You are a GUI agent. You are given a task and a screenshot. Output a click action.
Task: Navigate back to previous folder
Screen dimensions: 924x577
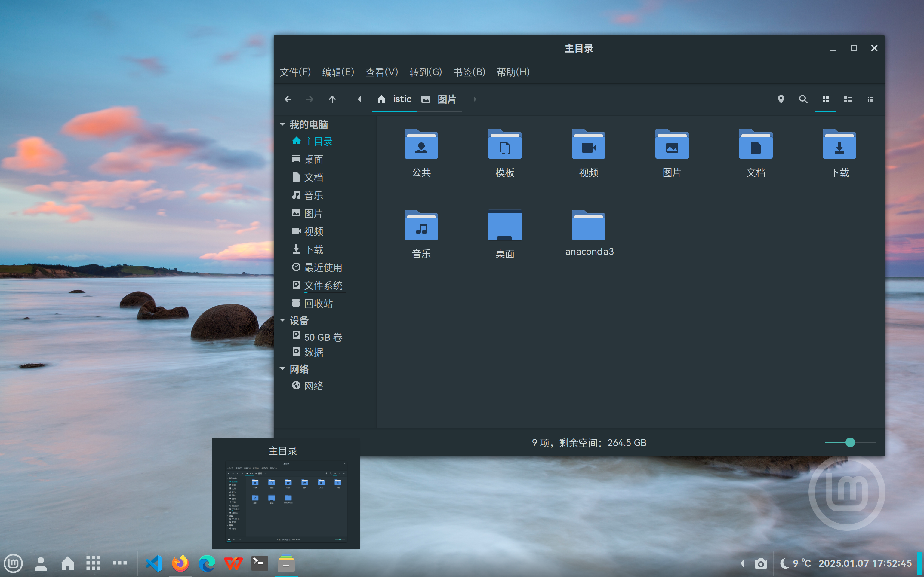point(288,99)
